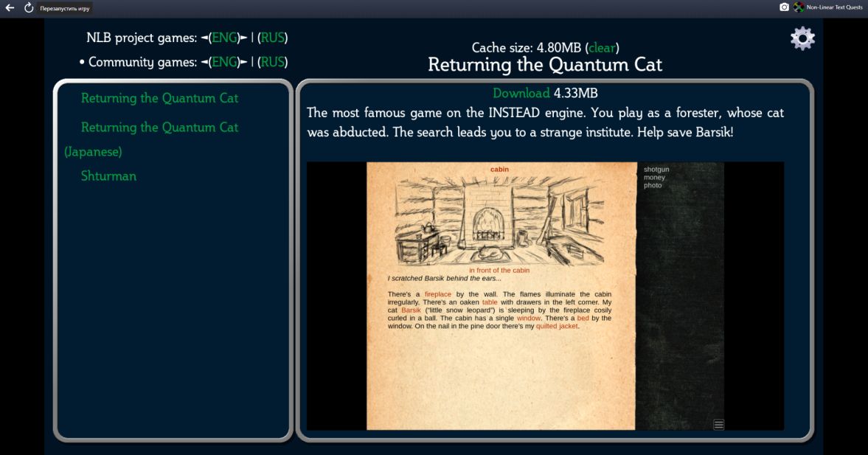Examine the window link
Viewport: 868px width, 455px height.
tap(528, 319)
